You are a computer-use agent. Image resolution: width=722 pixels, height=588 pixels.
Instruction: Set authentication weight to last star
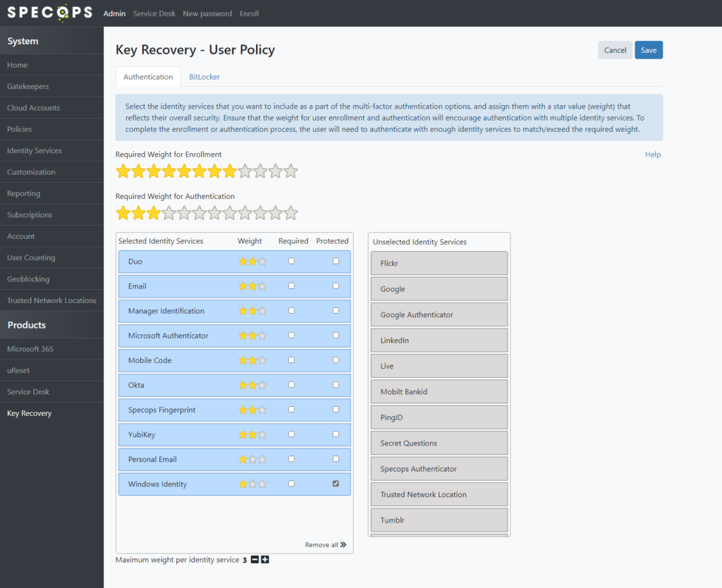pyautogui.click(x=290, y=213)
